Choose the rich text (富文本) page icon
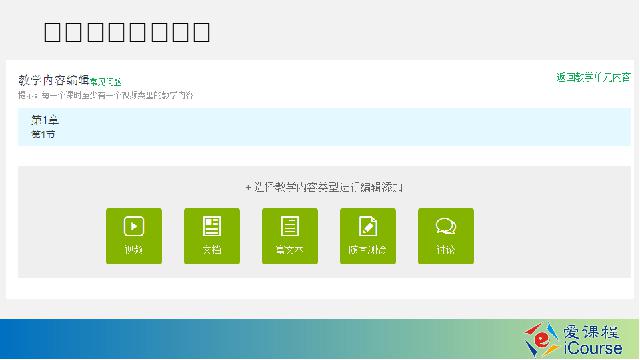640x360 pixels. click(x=290, y=226)
